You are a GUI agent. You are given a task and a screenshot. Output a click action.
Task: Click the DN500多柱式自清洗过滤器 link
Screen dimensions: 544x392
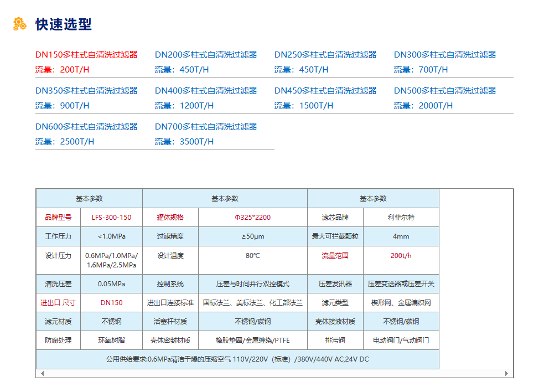tap(445, 90)
